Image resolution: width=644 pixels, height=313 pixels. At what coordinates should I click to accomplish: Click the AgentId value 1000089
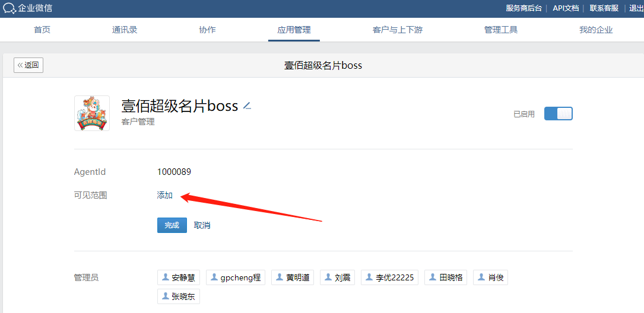coord(174,172)
